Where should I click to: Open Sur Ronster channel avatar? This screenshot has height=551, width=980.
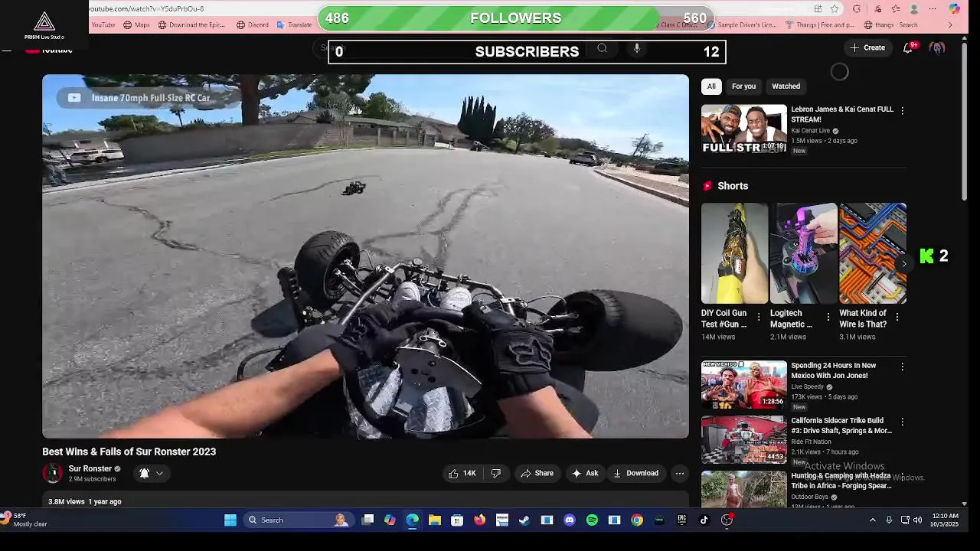[x=53, y=473]
